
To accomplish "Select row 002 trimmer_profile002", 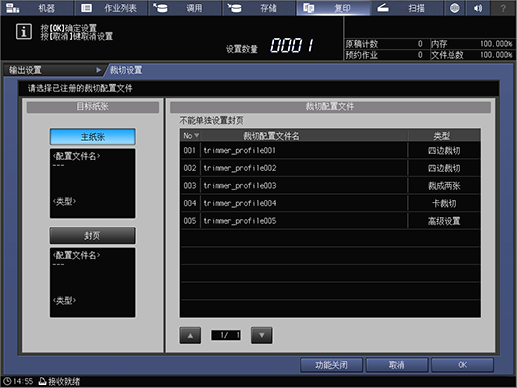I will (330, 168).
